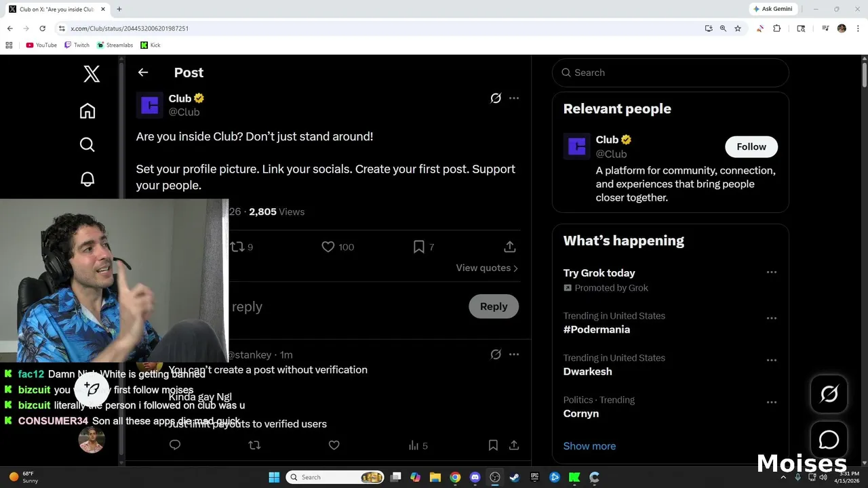Like the Club post with 100 likes
The image size is (868, 488).
338,247
